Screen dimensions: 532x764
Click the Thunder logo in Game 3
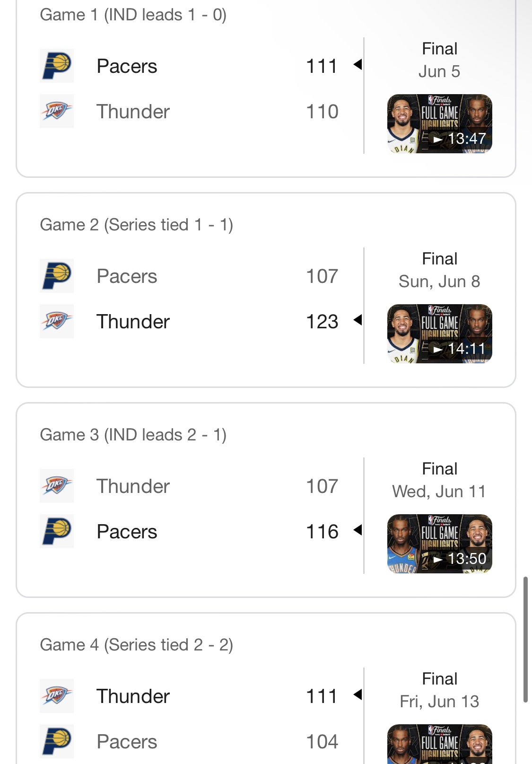pos(57,486)
